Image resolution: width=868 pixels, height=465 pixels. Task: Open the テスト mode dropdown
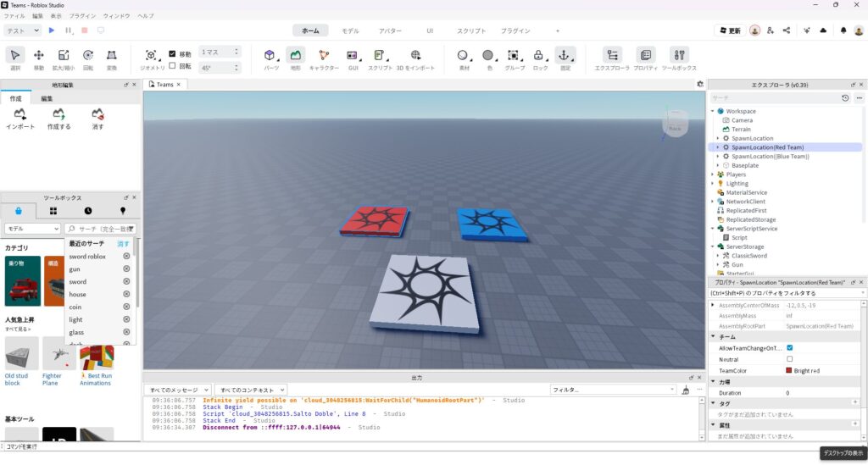coord(23,30)
